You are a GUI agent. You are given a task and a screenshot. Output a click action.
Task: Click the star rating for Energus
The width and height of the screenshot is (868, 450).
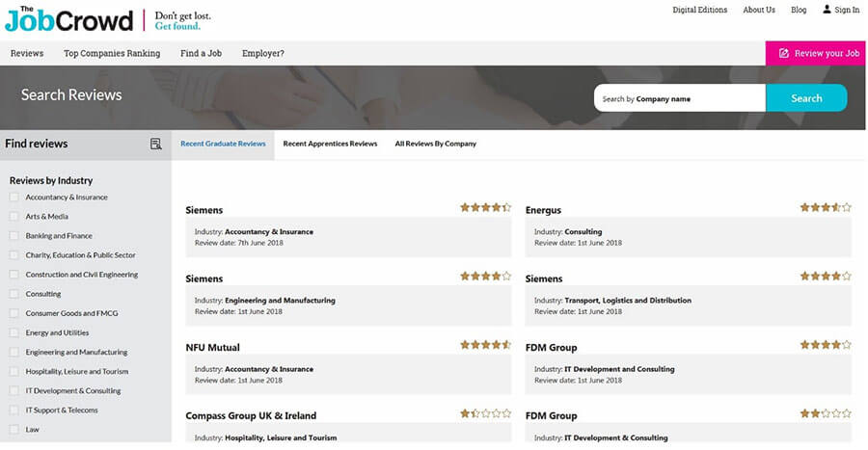pos(825,207)
